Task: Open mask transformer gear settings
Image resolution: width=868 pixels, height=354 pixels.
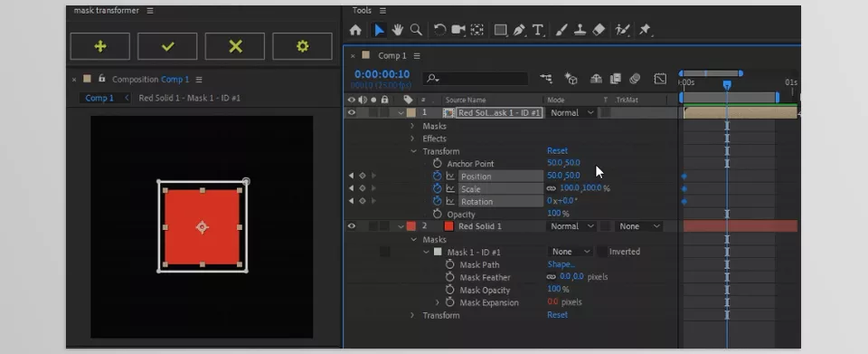Action: click(302, 46)
